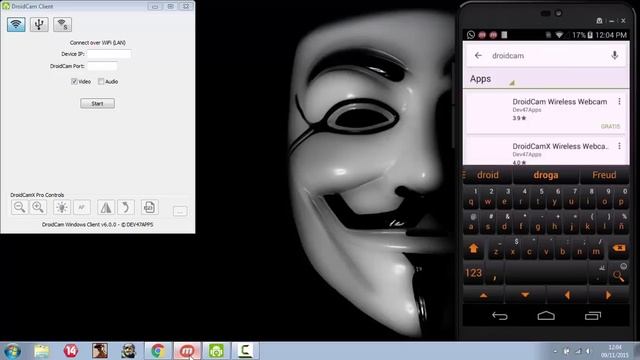The width and height of the screenshot is (640, 360).
Task: Tap the Android recent apps button
Action: coord(593,316)
